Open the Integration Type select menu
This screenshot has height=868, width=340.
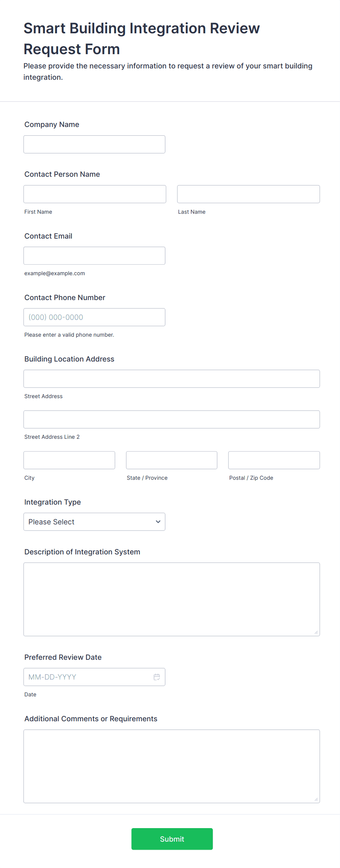[94, 521]
